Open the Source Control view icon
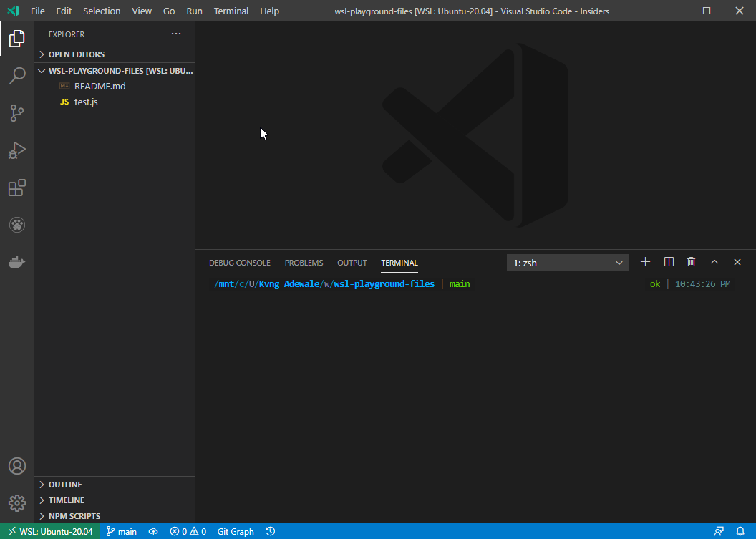This screenshot has height=539, width=756. click(x=17, y=113)
